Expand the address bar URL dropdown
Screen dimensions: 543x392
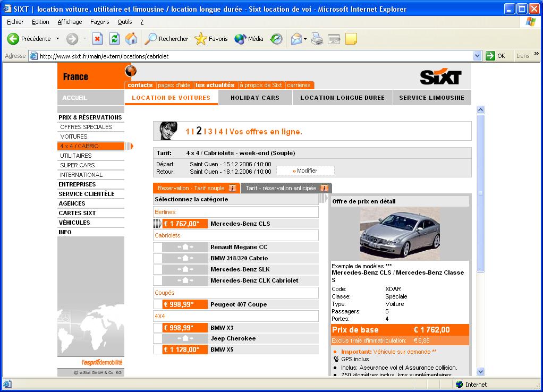(x=477, y=56)
